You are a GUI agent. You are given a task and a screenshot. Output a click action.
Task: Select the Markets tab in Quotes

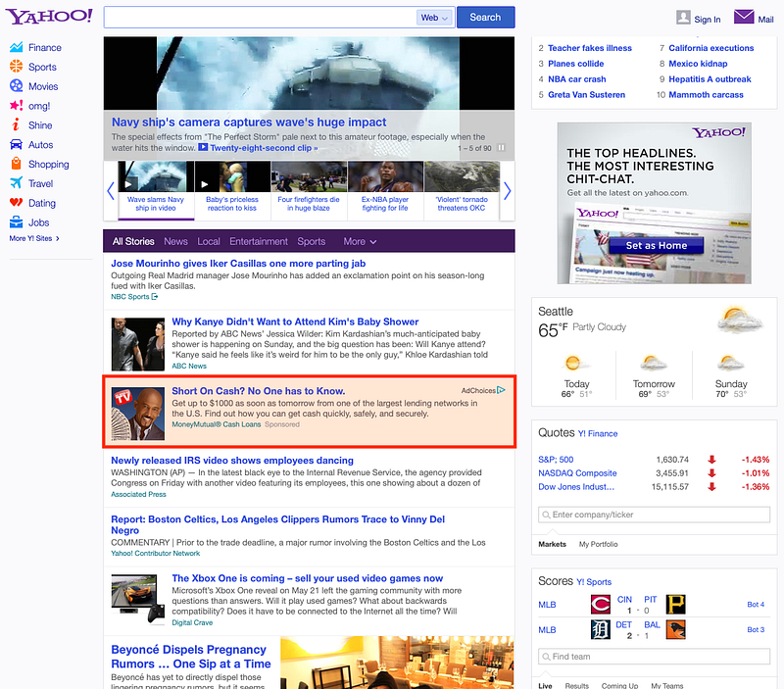552,544
